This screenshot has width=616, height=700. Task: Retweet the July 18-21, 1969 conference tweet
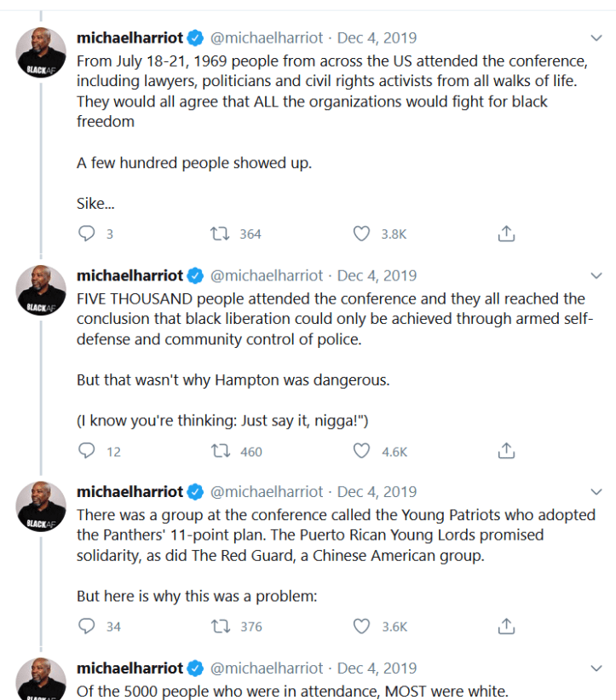223,234
